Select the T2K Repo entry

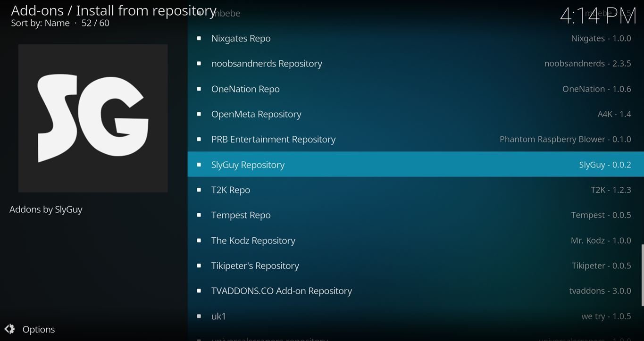(231, 190)
